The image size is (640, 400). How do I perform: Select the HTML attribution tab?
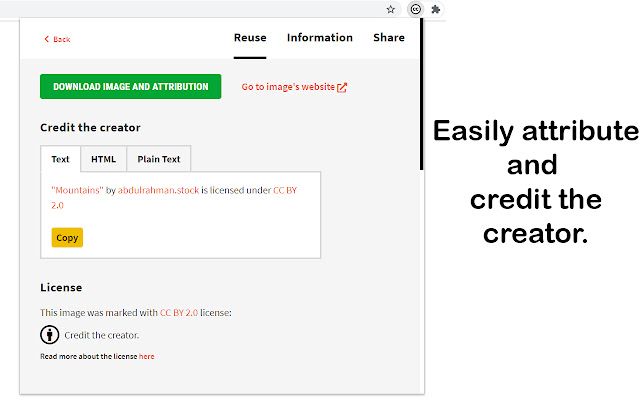pos(104,159)
